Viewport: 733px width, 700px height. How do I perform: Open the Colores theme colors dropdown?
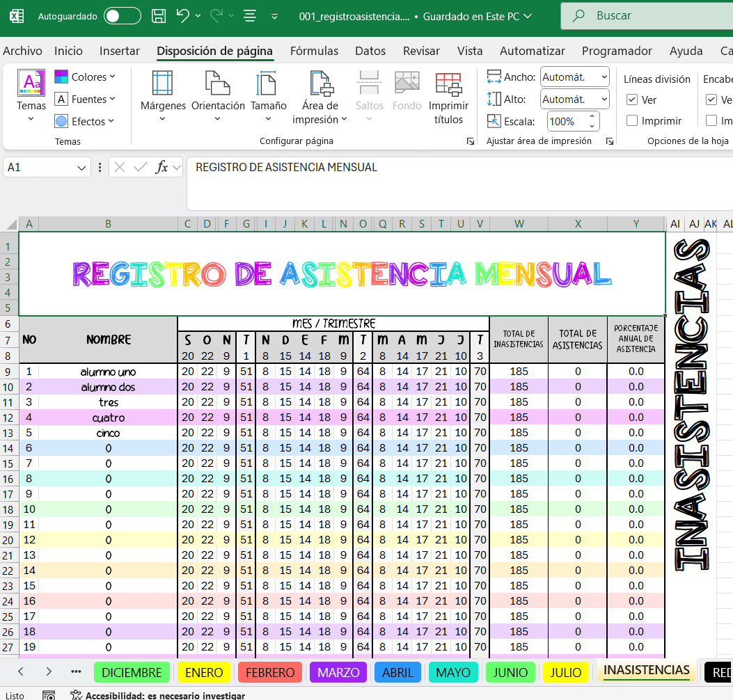(x=85, y=77)
